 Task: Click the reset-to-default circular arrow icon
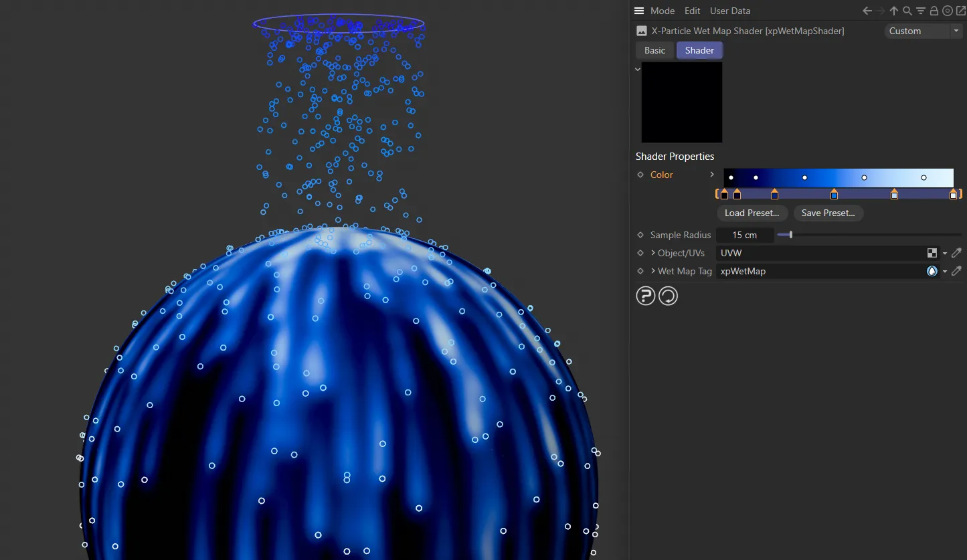668,295
